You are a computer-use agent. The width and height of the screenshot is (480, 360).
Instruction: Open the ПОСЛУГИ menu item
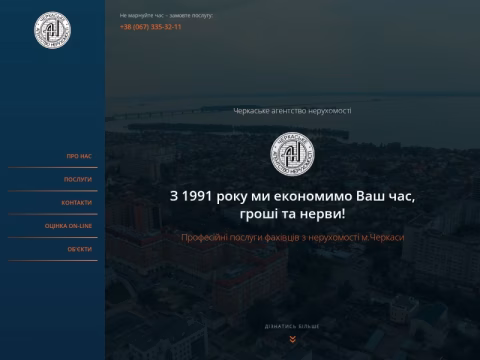pyautogui.click(x=78, y=179)
